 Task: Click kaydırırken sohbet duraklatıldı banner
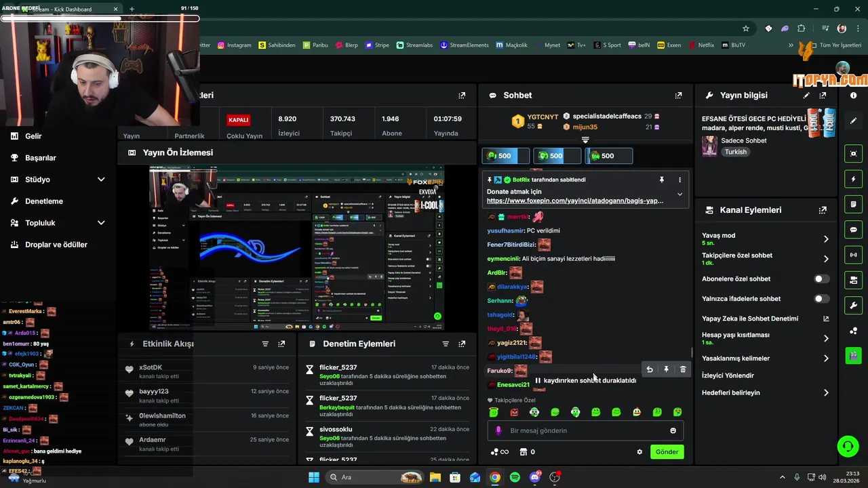pyautogui.click(x=585, y=381)
